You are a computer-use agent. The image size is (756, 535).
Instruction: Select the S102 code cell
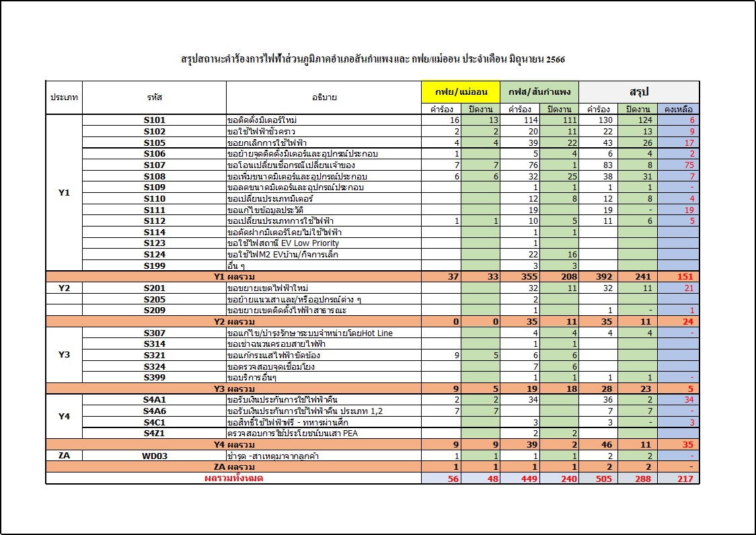tap(154, 131)
